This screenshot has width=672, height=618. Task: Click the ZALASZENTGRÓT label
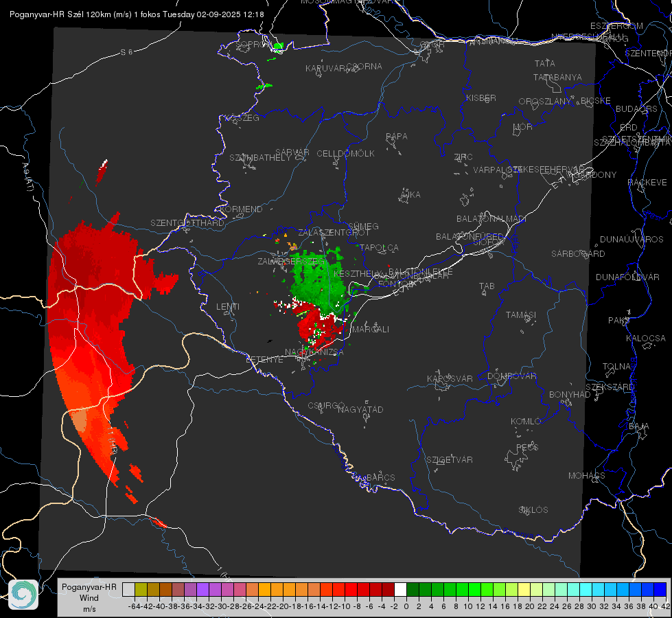(334, 233)
